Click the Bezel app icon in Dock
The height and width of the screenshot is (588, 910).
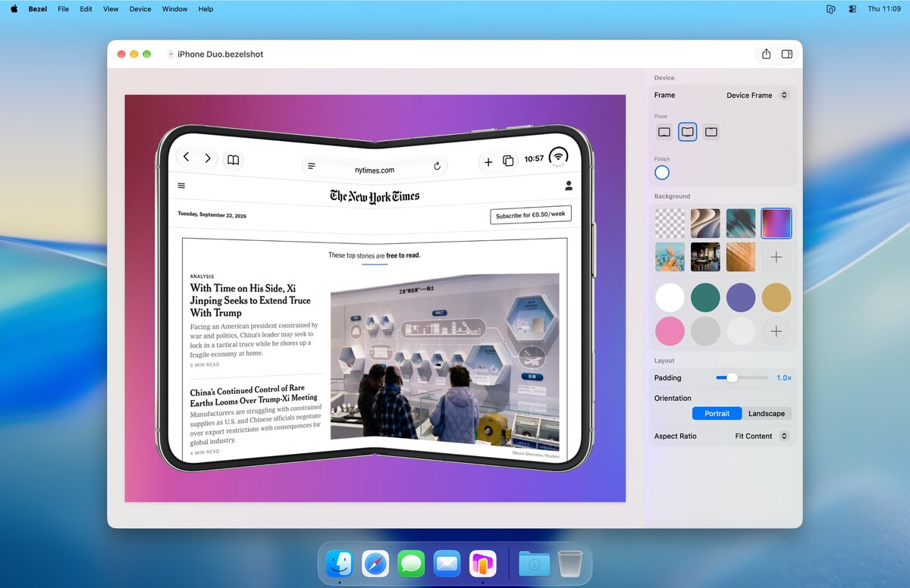click(x=483, y=564)
